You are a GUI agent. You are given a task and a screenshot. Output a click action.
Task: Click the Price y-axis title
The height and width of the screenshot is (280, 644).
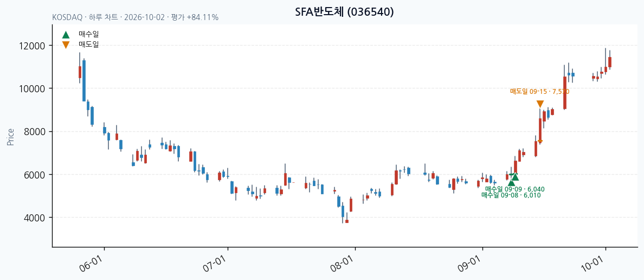pyautogui.click(x=11, y=137)
